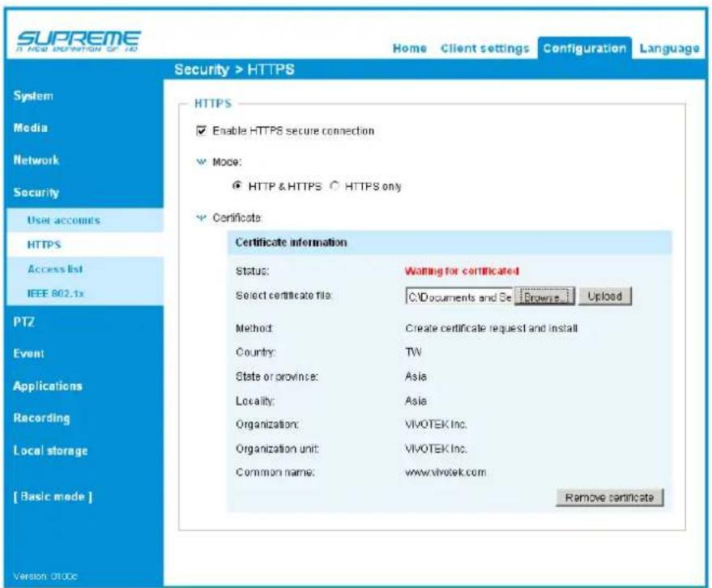This screenshot has height=588, width=712.
Task: Collapse the Security menu
Action: tap(36, 192)
